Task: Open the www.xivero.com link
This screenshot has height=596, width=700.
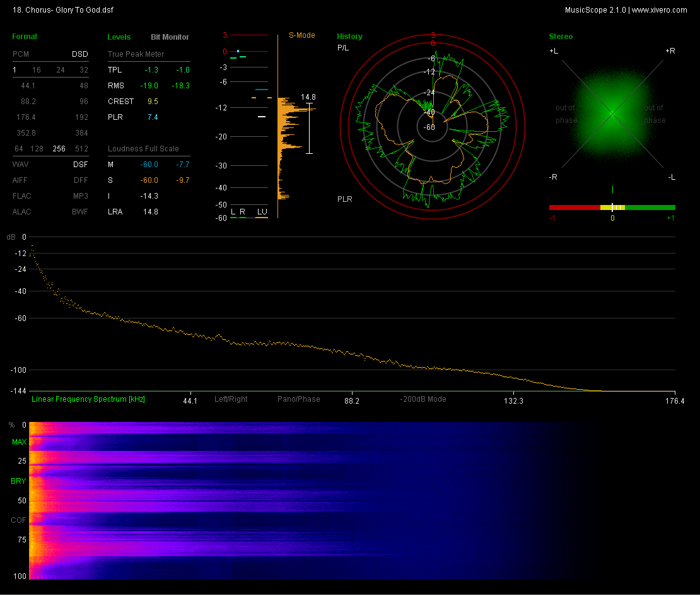Action: [x=659, y=10]
